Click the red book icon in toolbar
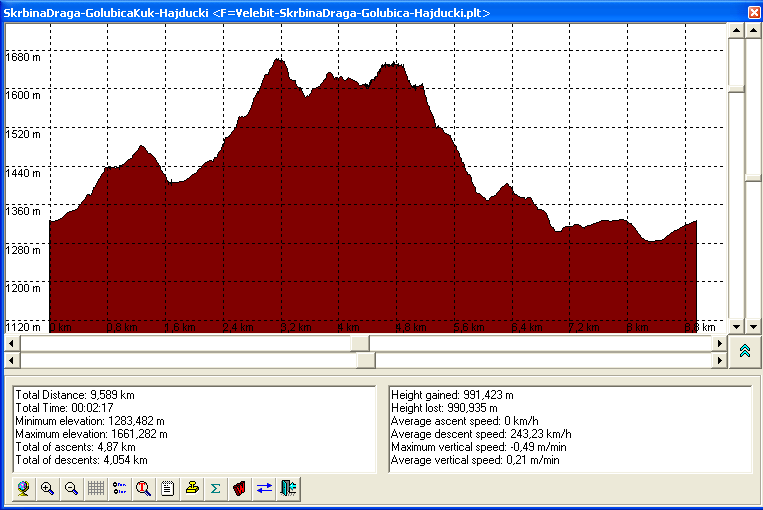The image size is (763, 510). point(240,489)
